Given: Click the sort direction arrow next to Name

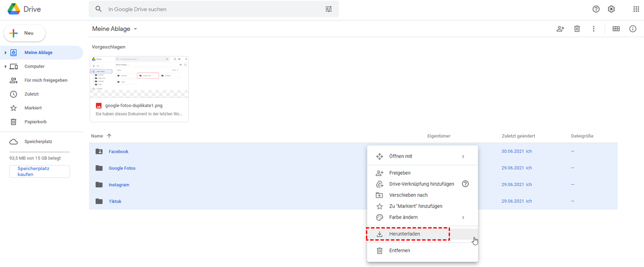Looking at the screenshot, I should coord(109,136).
